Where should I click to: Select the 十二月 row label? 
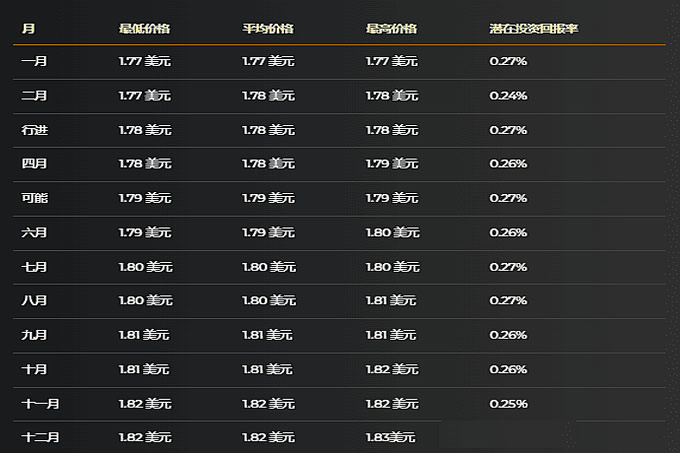[x=40, y=437]
